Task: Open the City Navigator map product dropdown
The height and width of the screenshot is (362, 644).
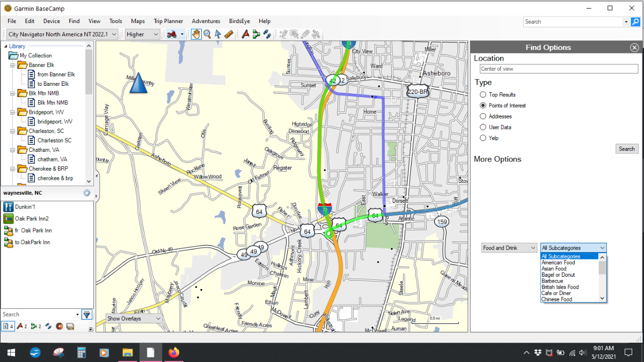Action: [61, 34]
